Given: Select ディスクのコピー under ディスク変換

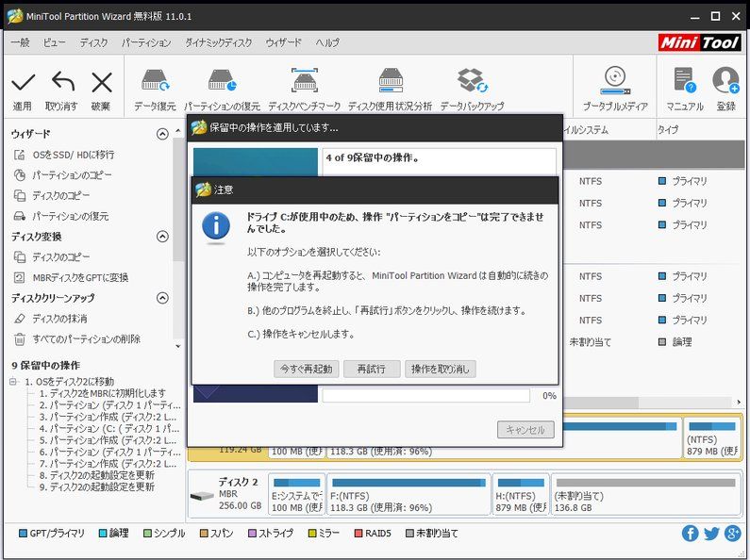Looking at the screenshot, I should tap(60, 257).
